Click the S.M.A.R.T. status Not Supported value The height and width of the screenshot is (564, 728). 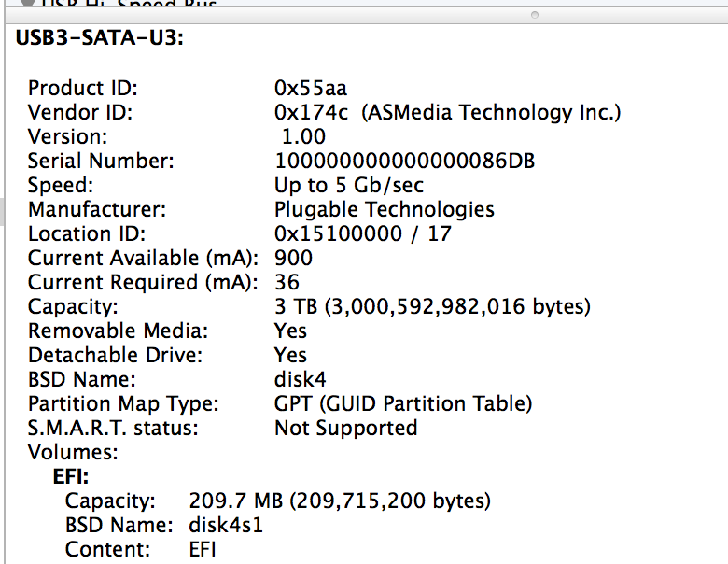(x=345, y=429)
